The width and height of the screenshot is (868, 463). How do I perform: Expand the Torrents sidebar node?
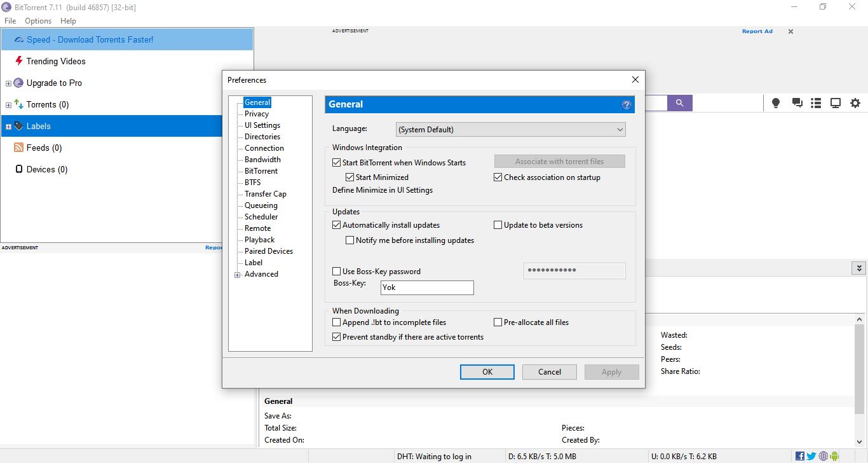tap(8, 105)
